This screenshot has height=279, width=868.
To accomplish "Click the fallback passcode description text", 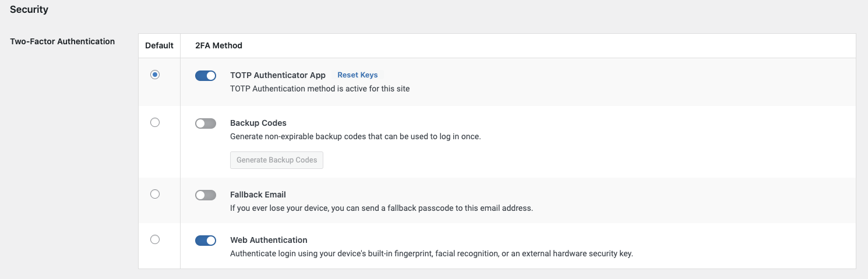I will 381,208.
